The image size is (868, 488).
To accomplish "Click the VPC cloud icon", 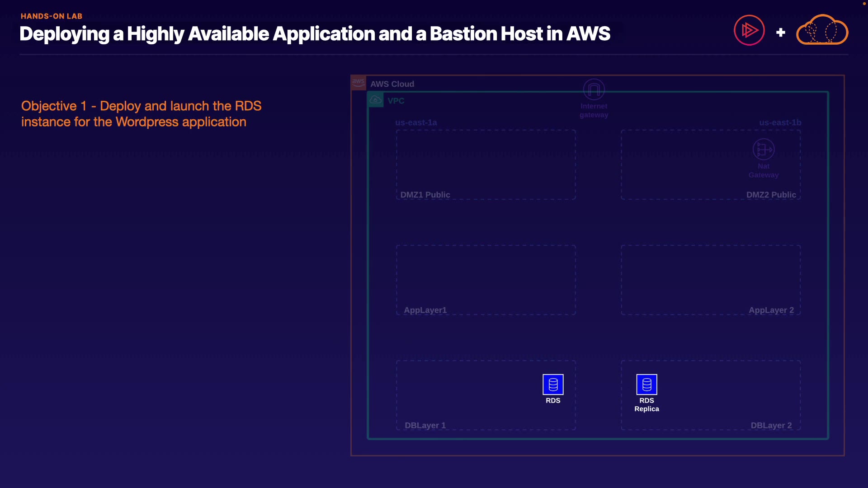I will (376, 100).
